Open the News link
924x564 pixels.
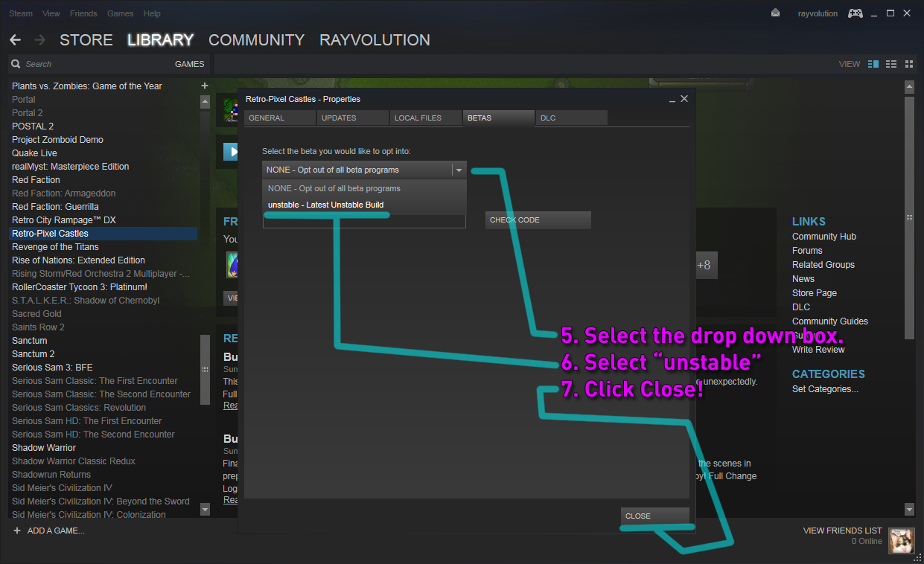pos(803,279)
